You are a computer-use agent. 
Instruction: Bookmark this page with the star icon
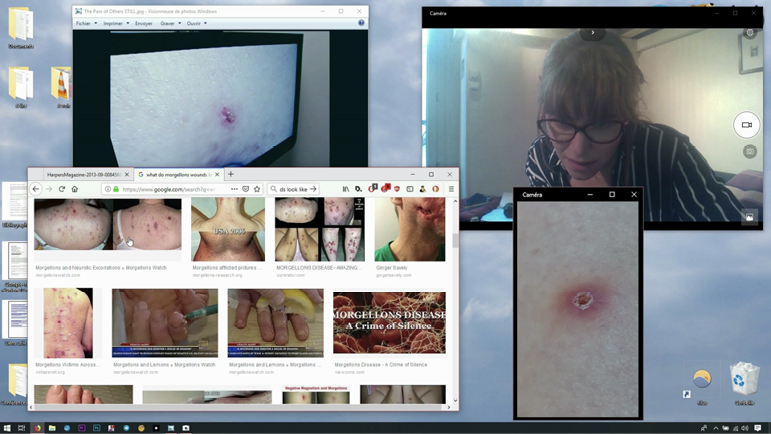(257, 189)
